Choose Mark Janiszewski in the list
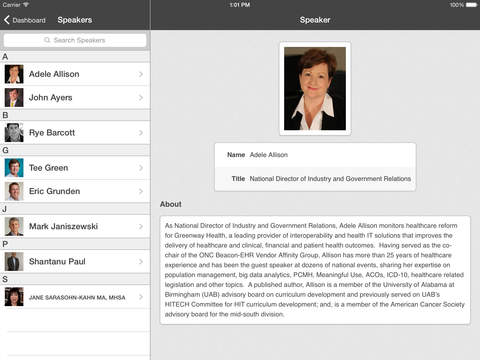The width and height of the screenshot is (480, 360). [x=75, y=226]
